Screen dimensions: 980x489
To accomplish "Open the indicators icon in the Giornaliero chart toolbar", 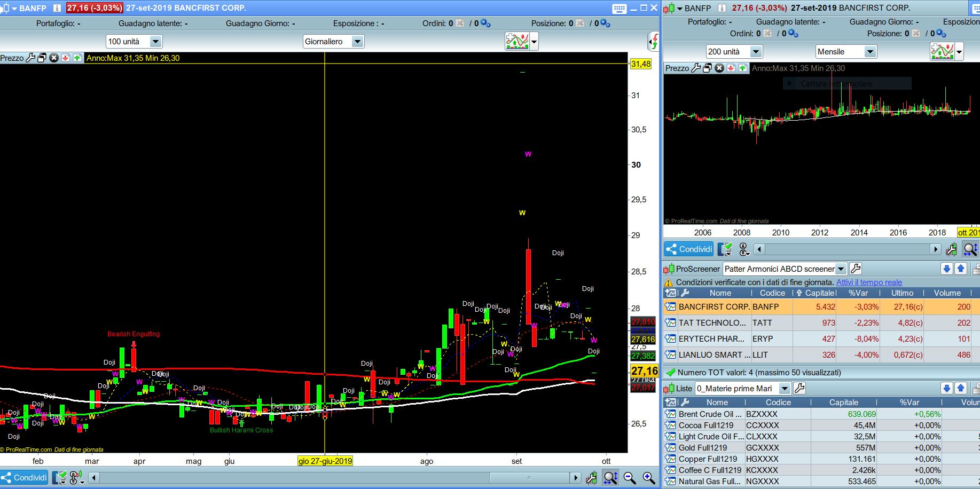I will pos(517,41).
